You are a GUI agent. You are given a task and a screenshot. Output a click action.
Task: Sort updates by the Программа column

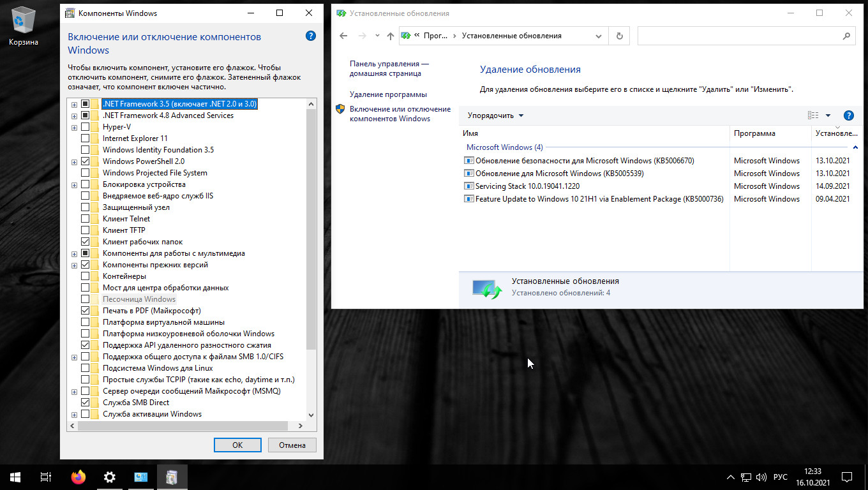(x=770, y=133)
